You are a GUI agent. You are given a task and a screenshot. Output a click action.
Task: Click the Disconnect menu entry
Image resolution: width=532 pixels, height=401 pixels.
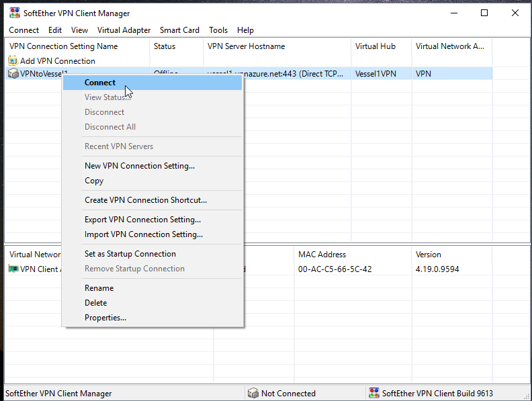pyautogui.click(x=152, y=112)
